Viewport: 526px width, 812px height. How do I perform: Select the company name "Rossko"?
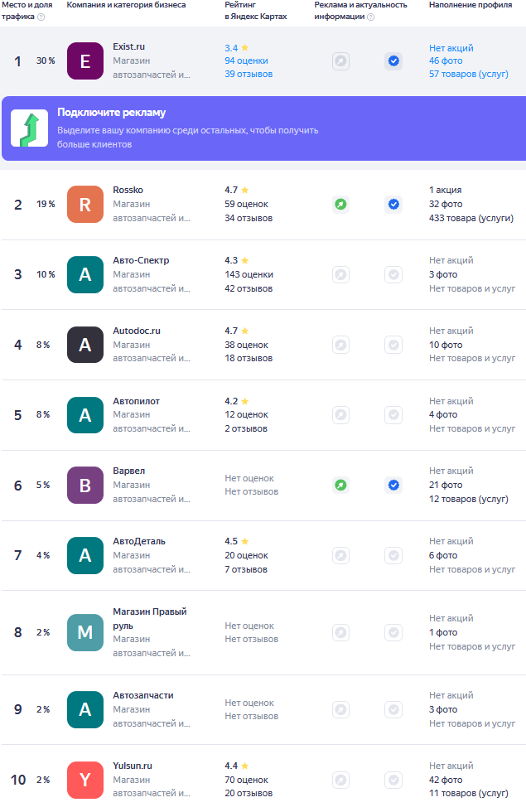pyautogui.click(x=128, y=190)
